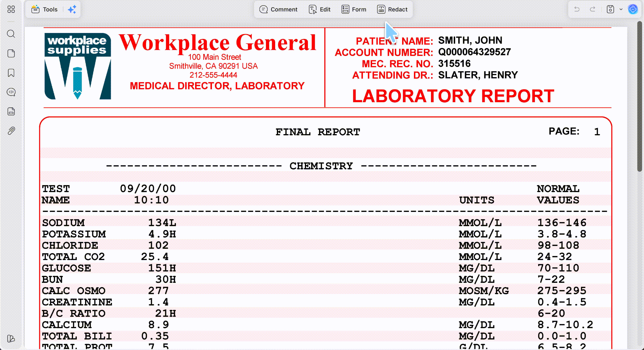
Task: Click attending doctor SLATER, HENRY
Action: 478,75
